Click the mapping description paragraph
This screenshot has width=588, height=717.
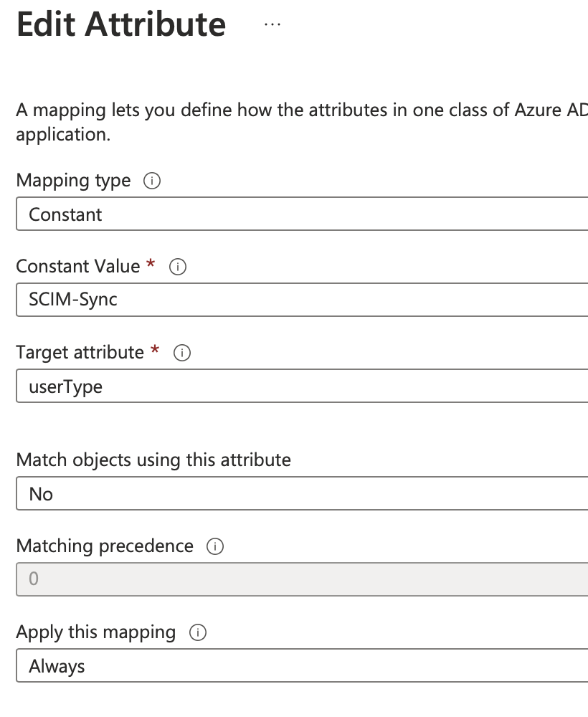[302, 122]
